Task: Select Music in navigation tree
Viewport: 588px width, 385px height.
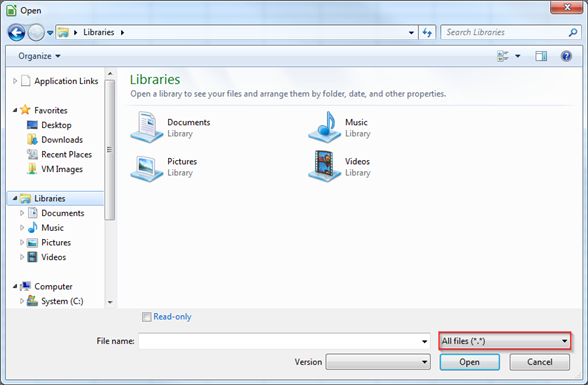Action: (52, 228)
